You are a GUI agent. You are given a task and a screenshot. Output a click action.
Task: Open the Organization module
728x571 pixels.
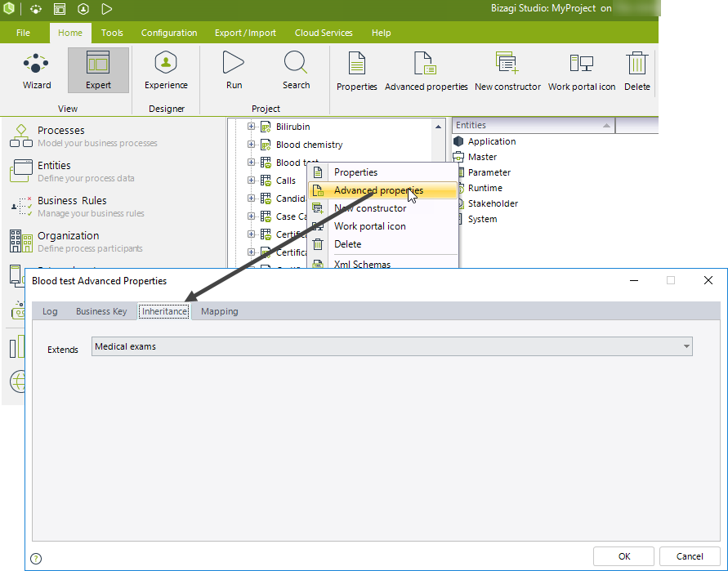point(76,242)
